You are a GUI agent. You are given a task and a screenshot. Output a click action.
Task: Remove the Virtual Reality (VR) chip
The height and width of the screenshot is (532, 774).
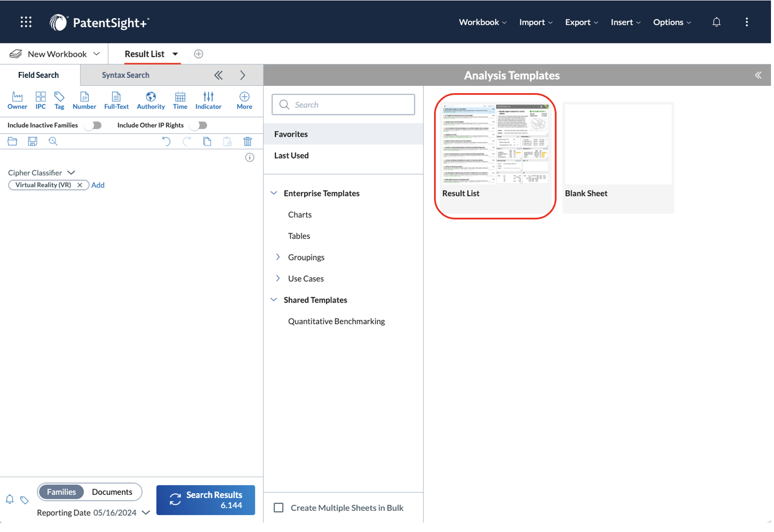pyautogui.click(x=80, y=185)
